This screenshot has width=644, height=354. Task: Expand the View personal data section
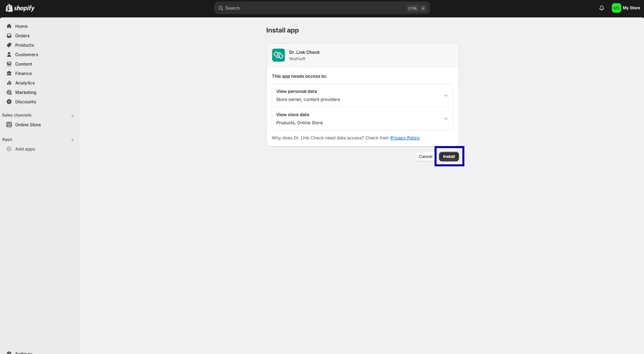click(445, 96)
